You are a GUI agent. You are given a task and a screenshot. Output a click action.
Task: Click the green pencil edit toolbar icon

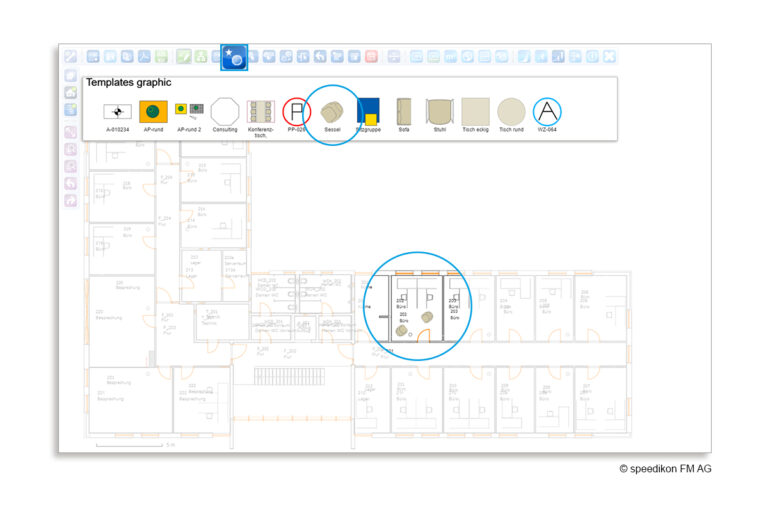[184, 57]
